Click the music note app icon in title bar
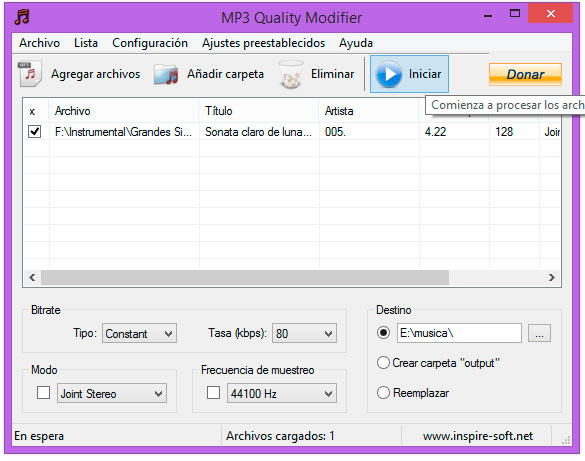 22,16
